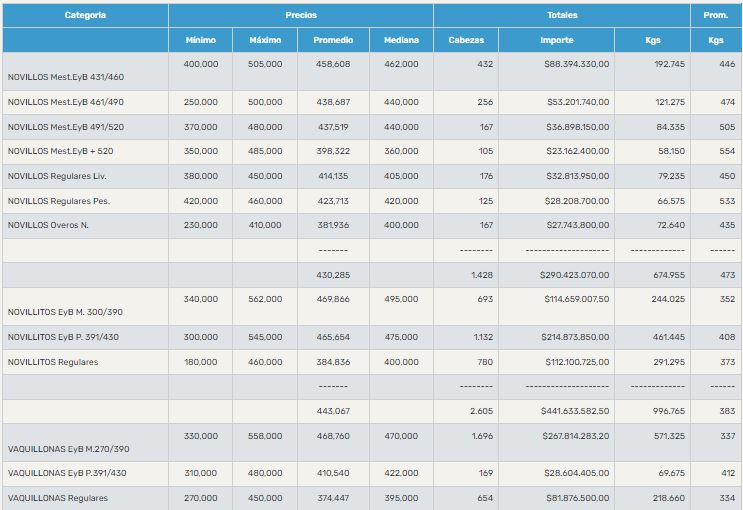Screen dimensions: 743x510
Task: Click the Importe column header
Action: coord(557,40)
